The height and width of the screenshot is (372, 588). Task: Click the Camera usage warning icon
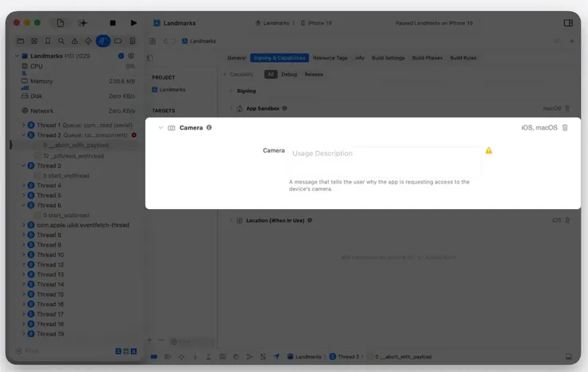point(489,150)
